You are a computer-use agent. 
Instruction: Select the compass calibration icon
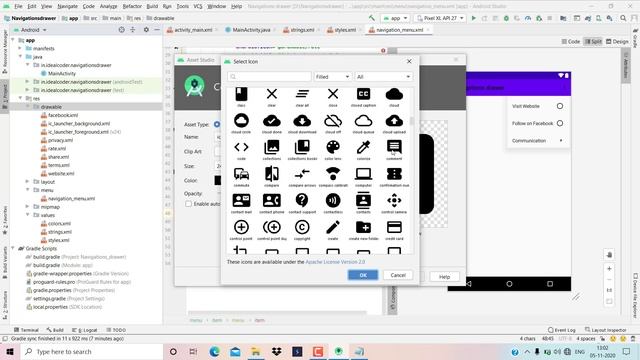tap(333, 174)
